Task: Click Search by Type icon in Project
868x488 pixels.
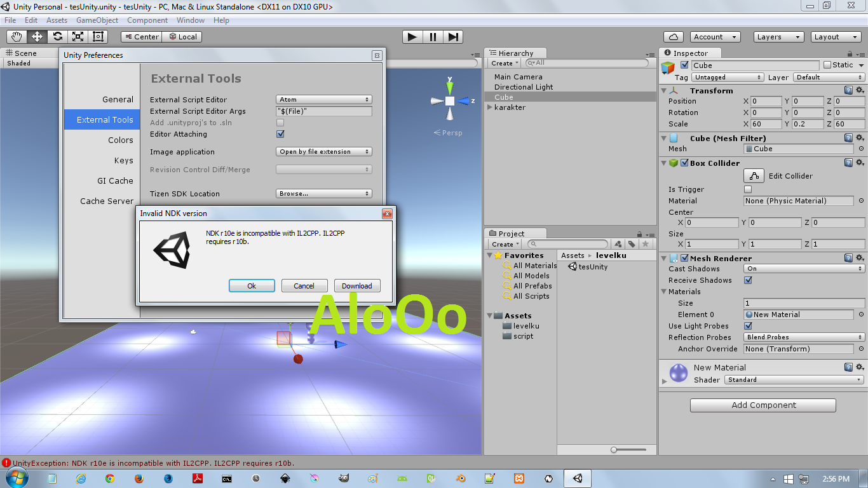Action: pos(618,244)
